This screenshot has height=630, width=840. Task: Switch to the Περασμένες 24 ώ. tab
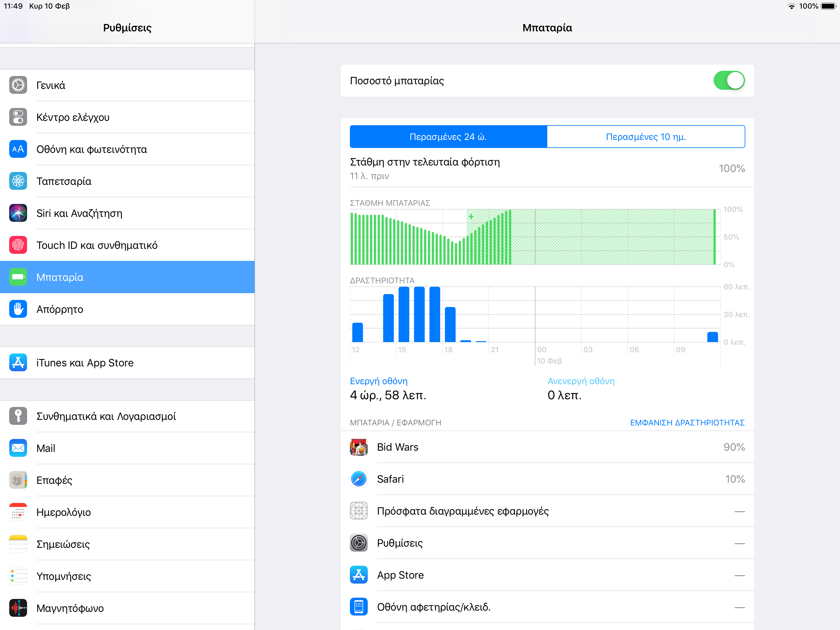coord(448,136)
